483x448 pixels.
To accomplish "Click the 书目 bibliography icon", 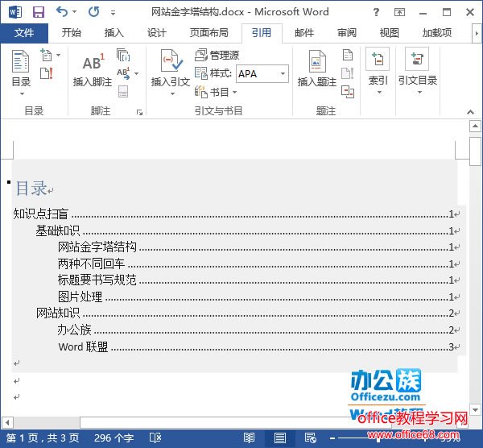I will pos(201,92).
